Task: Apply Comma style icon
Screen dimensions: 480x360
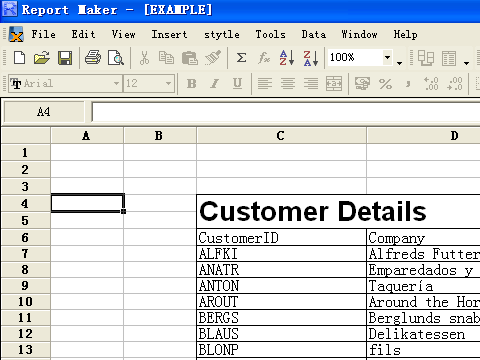Action: [408, 84]
